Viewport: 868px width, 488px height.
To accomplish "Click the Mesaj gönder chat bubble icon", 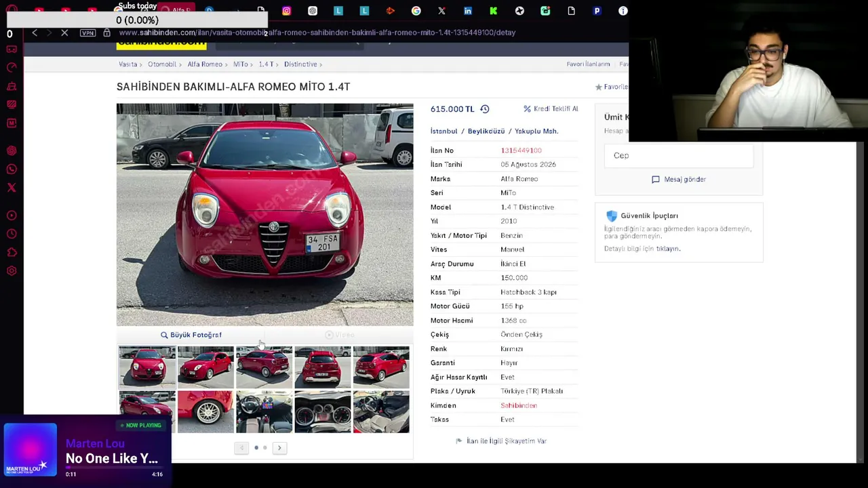I will click(x=656, y=180).
